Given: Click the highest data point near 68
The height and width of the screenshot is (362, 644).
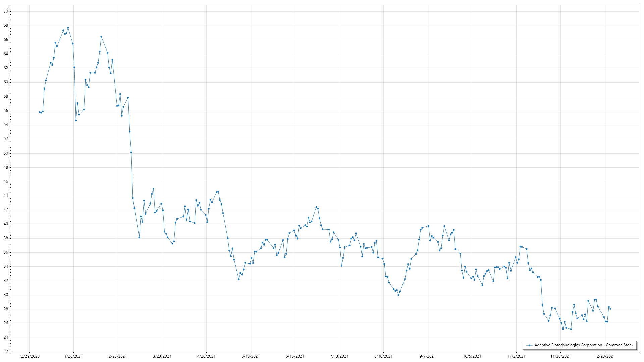Looking at the screenshot, I should pos(68,28).
